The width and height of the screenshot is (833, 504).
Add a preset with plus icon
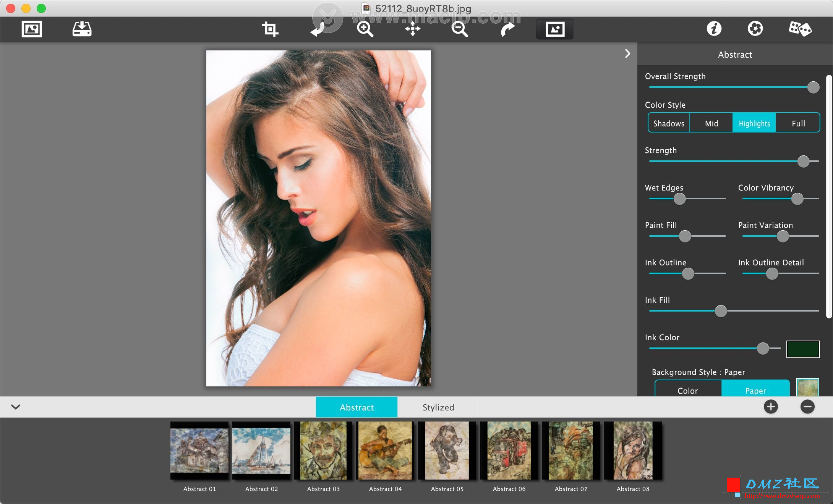771,407
